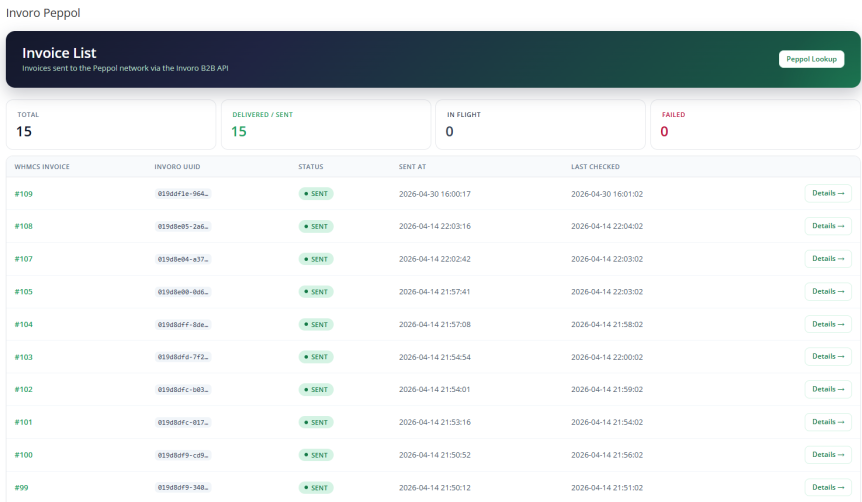Select last checked 2026-04-14 22:04:02
The width and height of the screenshot is (862, 502).
[x=607, y=227]
